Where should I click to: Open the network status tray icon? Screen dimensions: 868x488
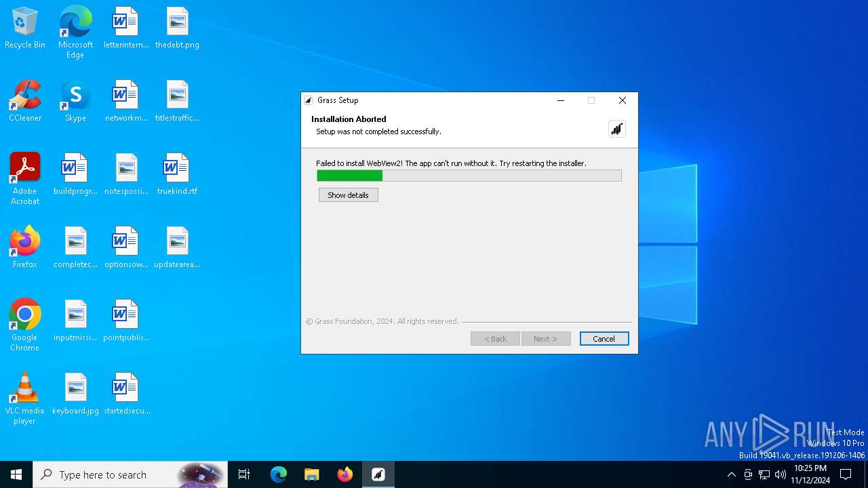(x=764, y=474)
